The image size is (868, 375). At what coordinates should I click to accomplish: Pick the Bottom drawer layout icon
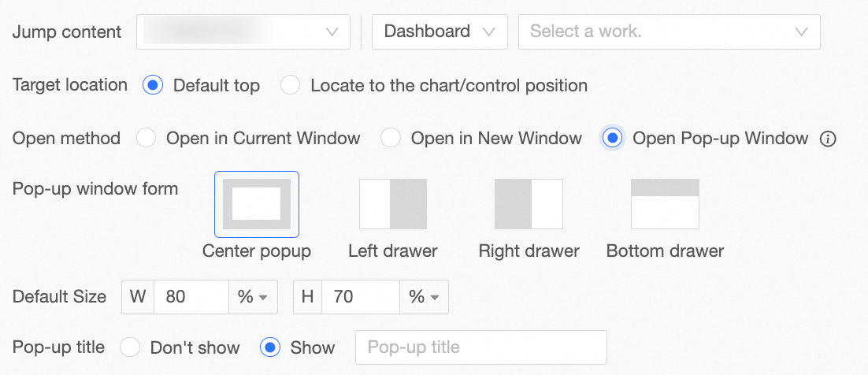pyautogui.click(x=665, y=204)
